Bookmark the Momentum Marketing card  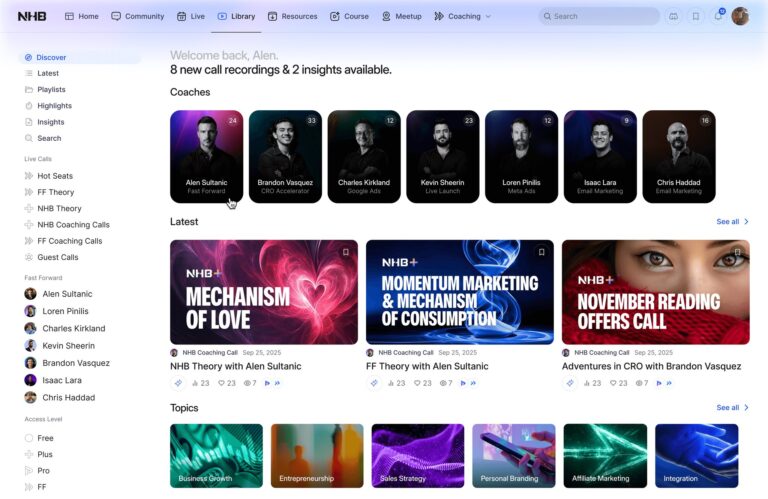coord(541,252)
